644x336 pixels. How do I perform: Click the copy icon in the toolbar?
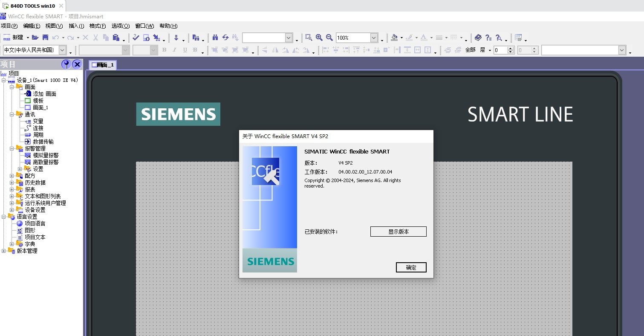[x=106, y=38]
